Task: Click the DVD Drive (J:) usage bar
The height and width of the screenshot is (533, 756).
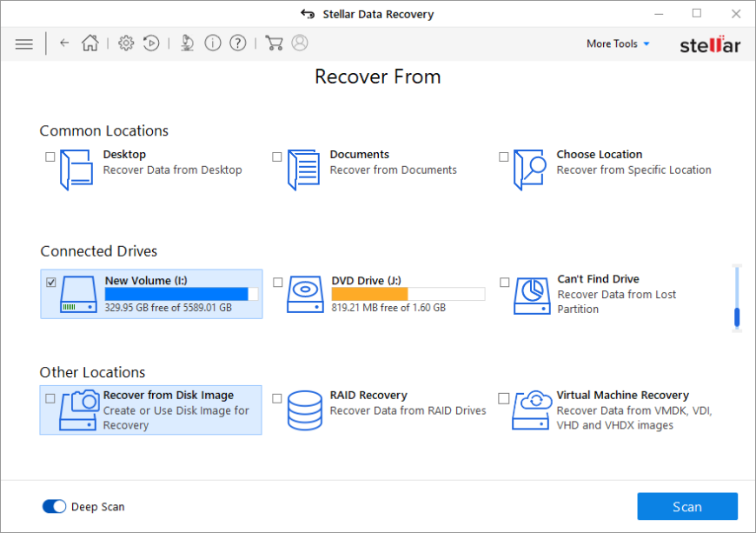Action: (x=408, y=294)
